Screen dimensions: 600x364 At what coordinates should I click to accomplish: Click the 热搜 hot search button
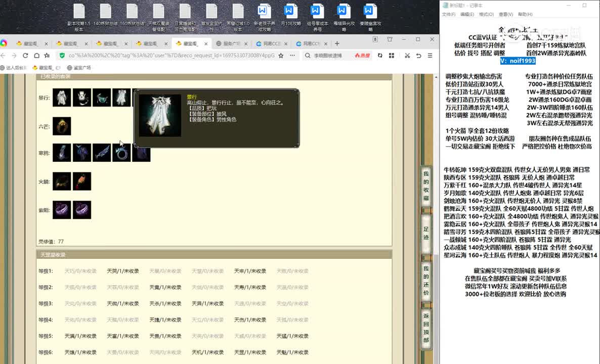(x=362, y=56)
